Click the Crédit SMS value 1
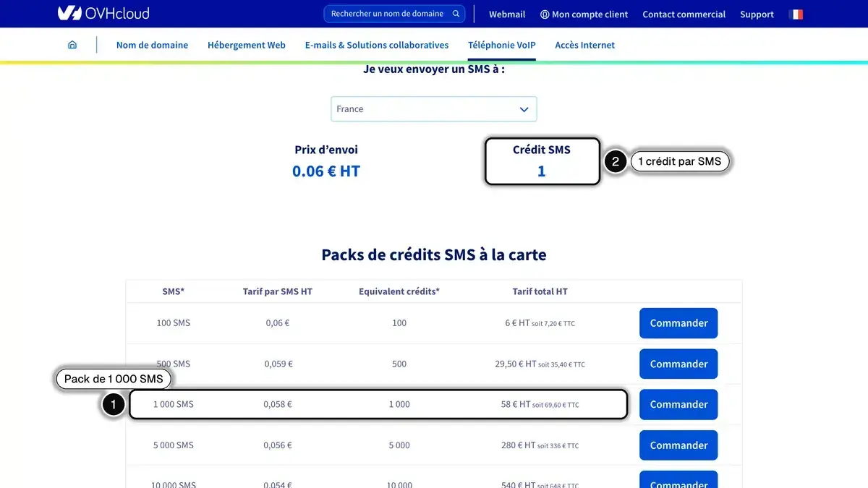 [x=542, y=171]
